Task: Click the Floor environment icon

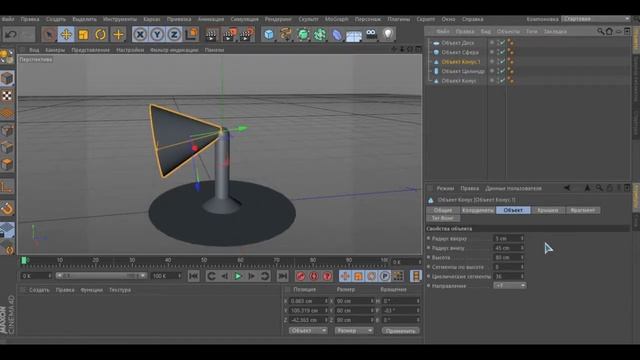Action: [354, 36]
